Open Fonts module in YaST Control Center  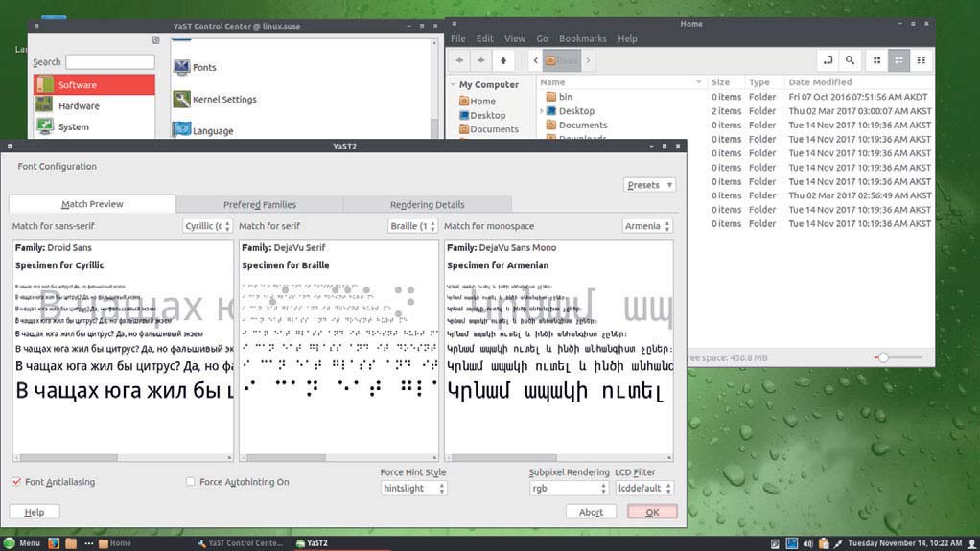(195, 67)
